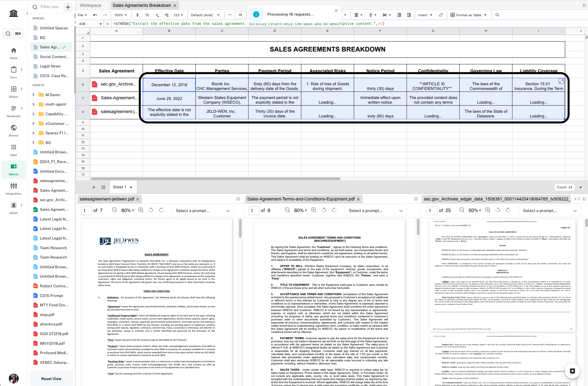
Task: Expand the multi-agent folder
Action: pyautogui.click(x=34, y=104)
